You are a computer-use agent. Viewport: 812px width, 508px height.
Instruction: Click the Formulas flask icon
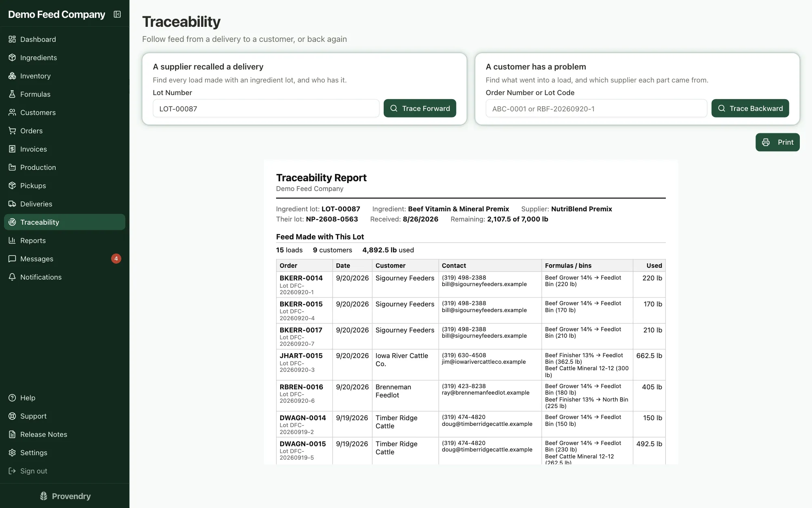[12, 94]
